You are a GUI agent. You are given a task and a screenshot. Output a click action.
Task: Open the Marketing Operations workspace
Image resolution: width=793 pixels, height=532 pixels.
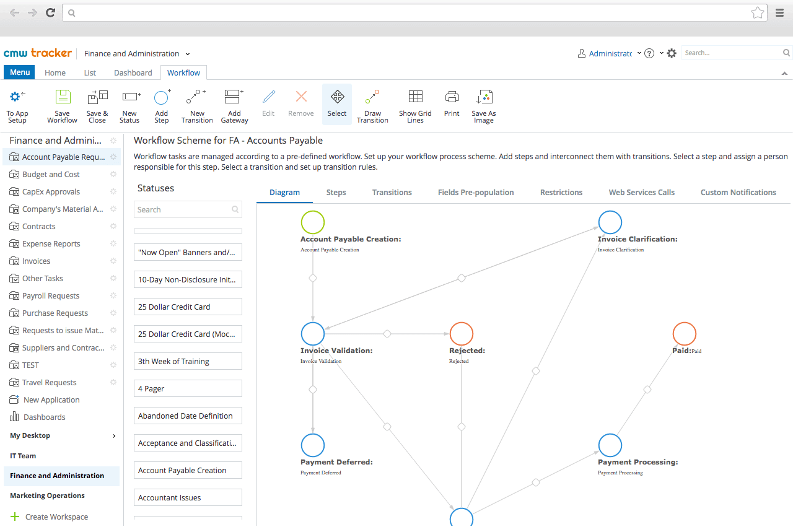coord(46,495)
